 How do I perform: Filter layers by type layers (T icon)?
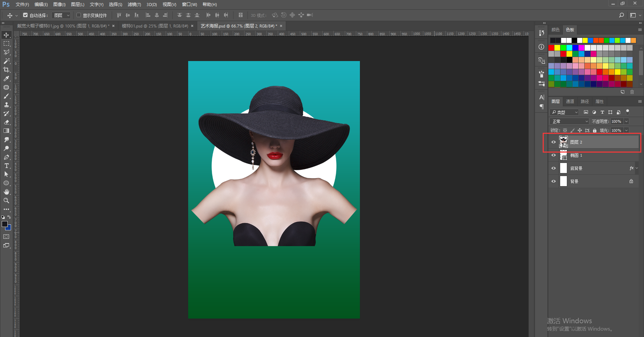pos(602,112)
